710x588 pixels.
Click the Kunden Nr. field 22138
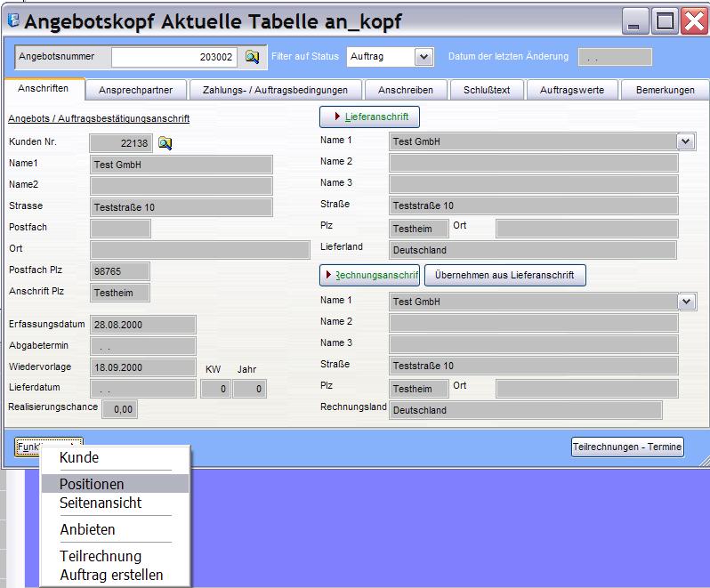click(121, 143)
